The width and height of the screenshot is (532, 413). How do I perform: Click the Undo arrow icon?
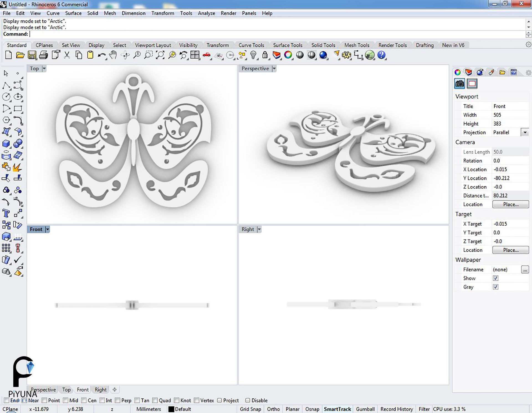coord(101,55)
